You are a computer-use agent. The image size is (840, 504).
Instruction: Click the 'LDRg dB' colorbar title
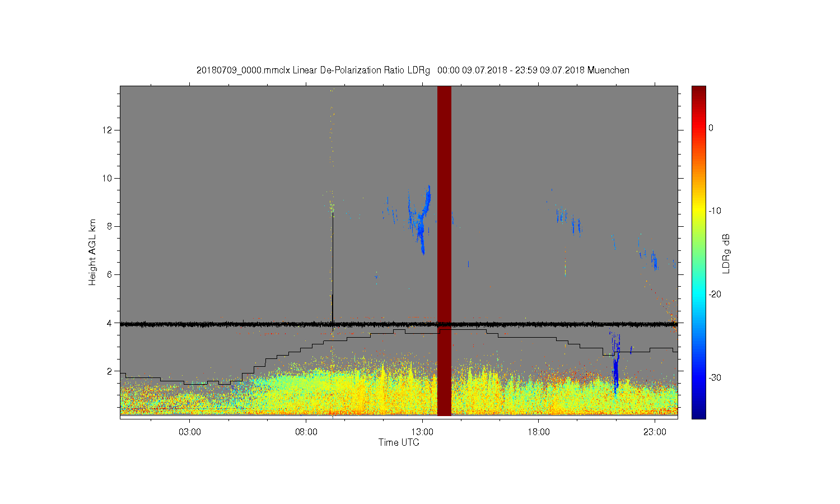coord(726,254)
